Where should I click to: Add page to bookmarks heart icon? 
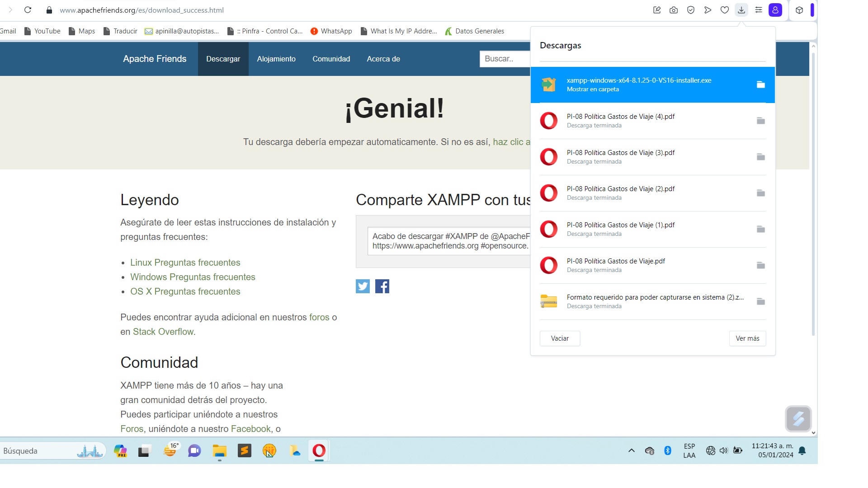[724, 10]
